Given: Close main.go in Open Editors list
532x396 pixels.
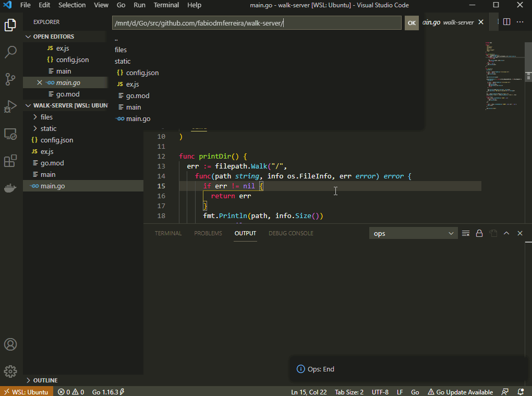Looking at the screenshot, I should point(39,82).
